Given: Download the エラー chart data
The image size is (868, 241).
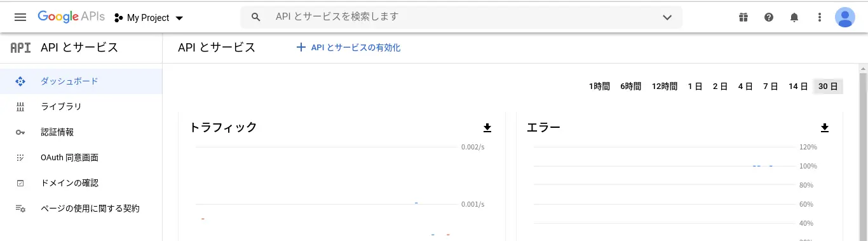Looking at the screenshot, I should click(x=825, y=128).
